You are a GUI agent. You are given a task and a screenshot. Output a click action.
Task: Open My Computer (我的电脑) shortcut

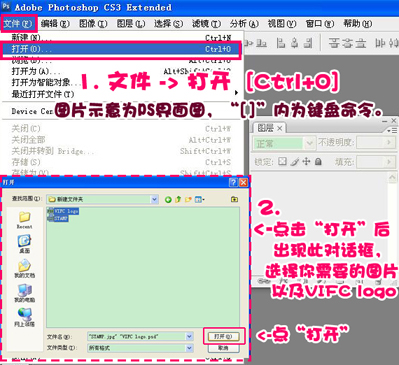coord(24,290)
